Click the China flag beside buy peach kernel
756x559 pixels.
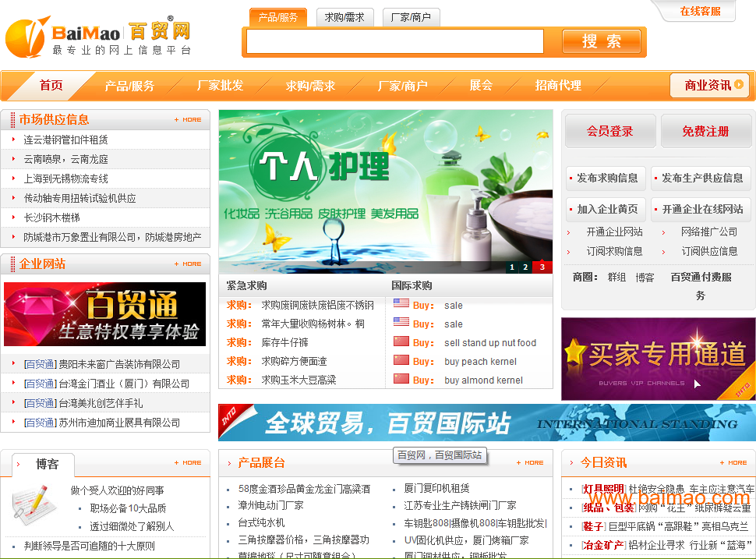coord(401,361)
